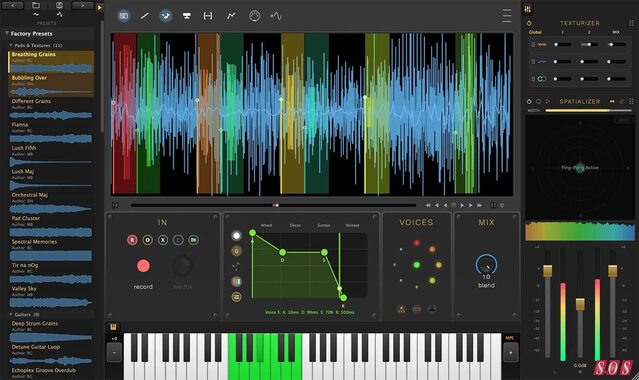Lower the octave with the minus button
This screenshot has height=380, width=639.
[x=114, y=352]
